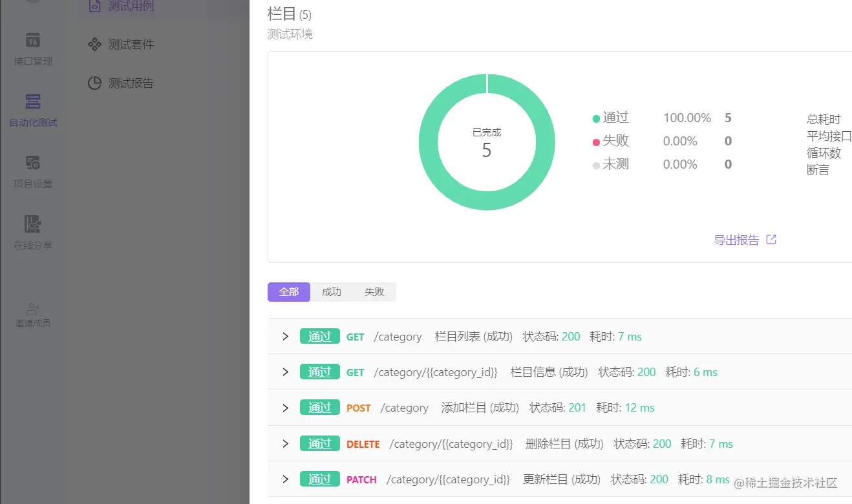
Task: Click the 测试环境 subtitle
Action: (290, 34)
